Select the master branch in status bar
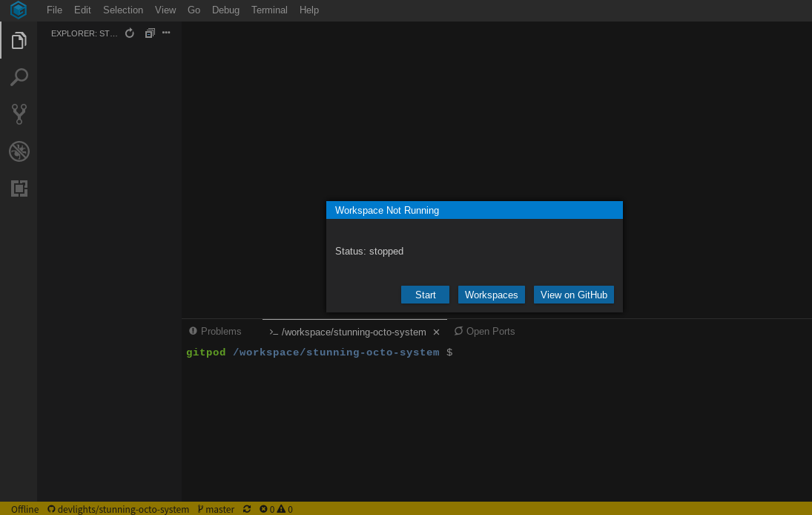Screen dimensions: 812x515 [x=216, y=509]
